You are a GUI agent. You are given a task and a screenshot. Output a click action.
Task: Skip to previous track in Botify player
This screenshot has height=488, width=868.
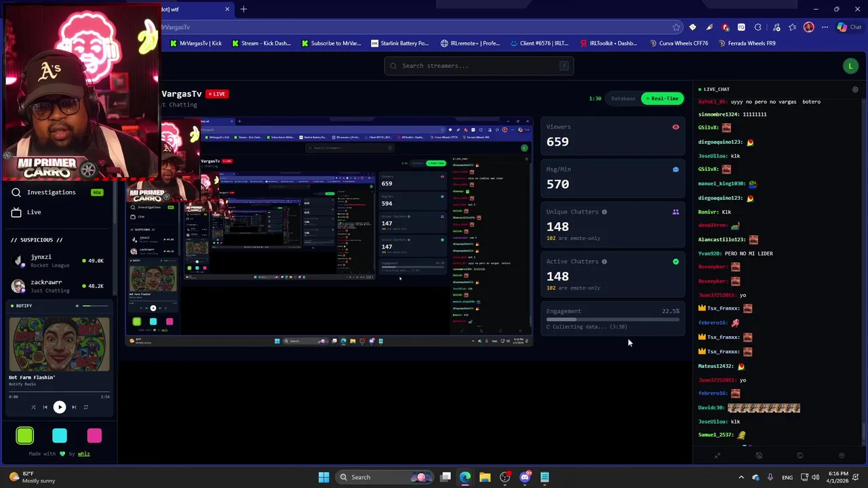[45, 407]
